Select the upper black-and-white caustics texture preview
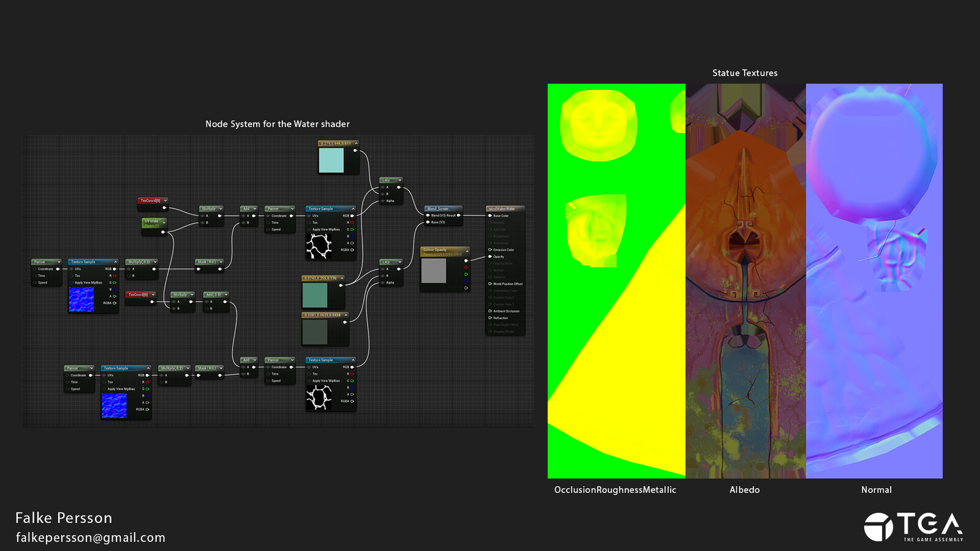This screenshot has width=980, height=551. (x=319, y=247)
